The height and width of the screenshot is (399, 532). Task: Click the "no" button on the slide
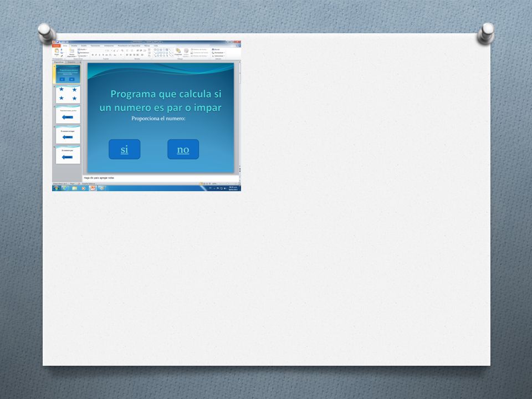183,149
